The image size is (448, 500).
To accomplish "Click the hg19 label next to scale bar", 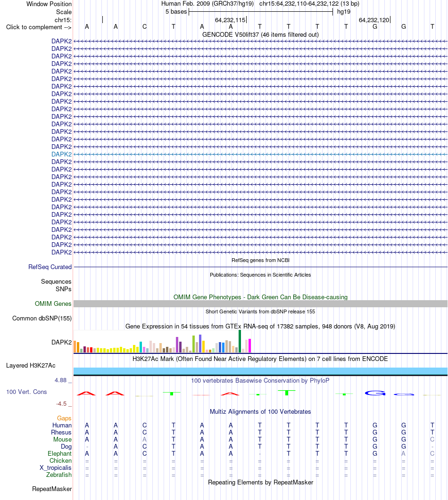I will (x=344, y=11).
